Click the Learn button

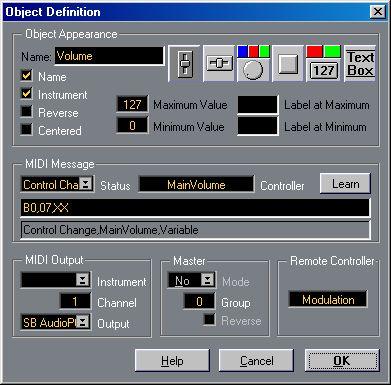pos(345,184)
